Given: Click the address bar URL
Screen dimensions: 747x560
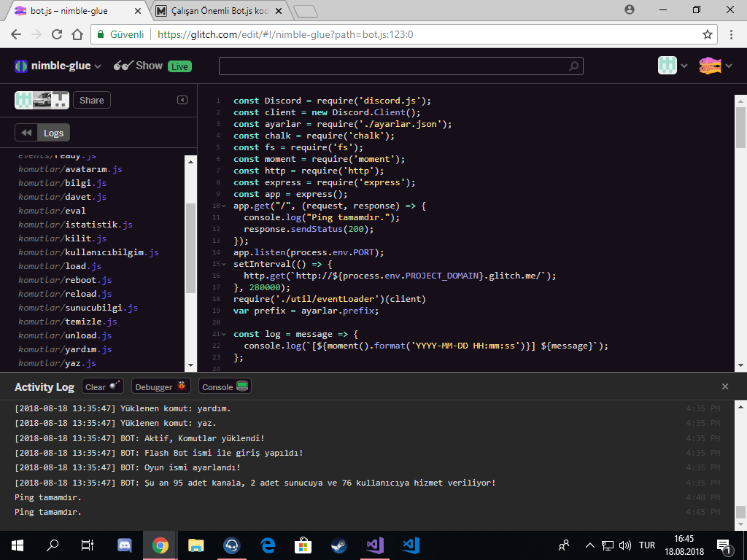Looking at the screenshot, I should tap(285, 34).
